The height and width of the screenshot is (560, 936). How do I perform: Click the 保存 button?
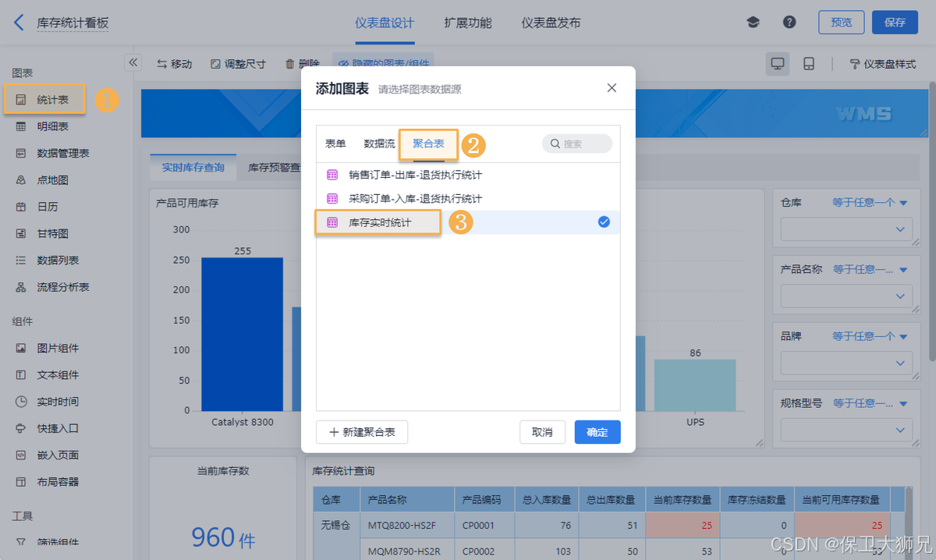tap(895, 23)
